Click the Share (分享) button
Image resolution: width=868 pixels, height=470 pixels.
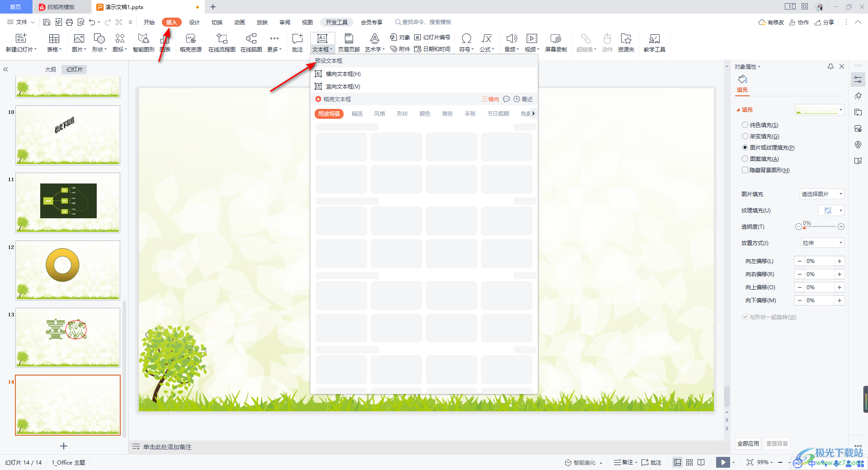[x=824, y=22]
